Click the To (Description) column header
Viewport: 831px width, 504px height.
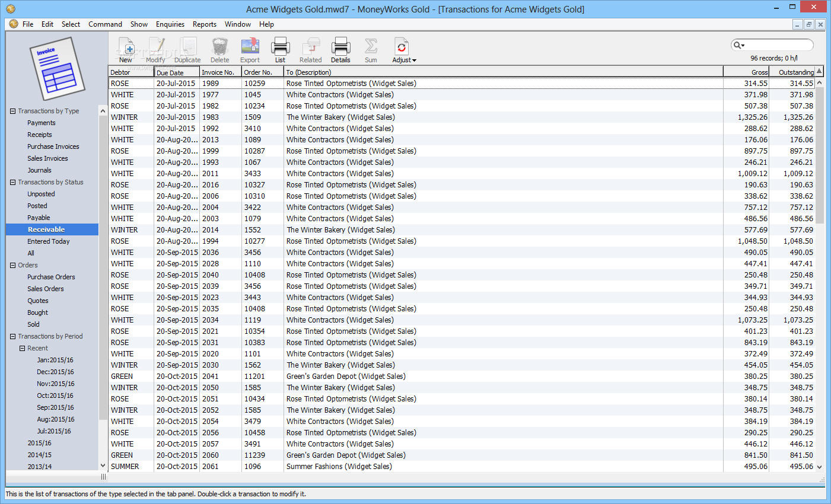click(x=504, y=72)
